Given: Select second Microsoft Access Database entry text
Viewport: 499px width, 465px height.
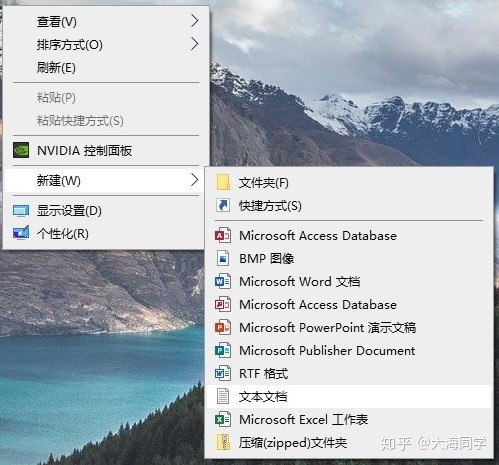Looking at the screenshot, I should pos(318,305).
